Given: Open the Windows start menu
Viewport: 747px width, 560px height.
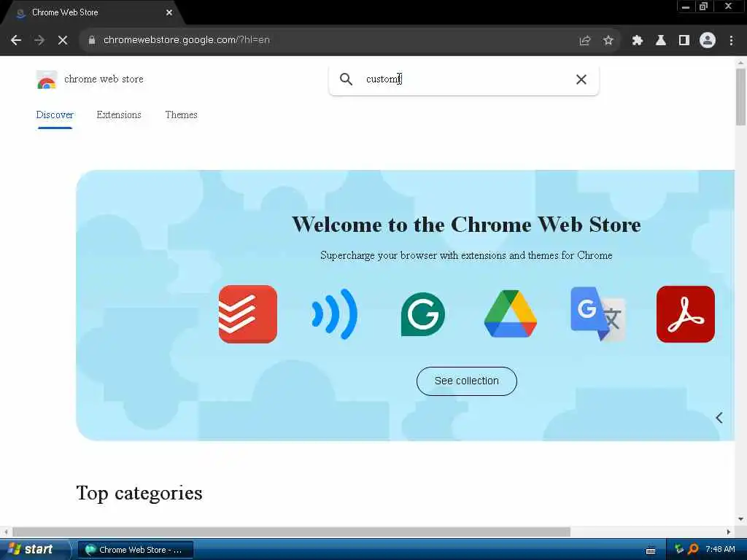Looking at the screenshot, I should 32,550.
